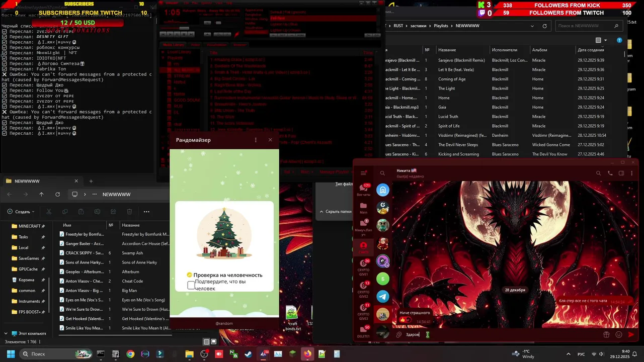Click the Telegram message input field
This screenshot has width=644, height=362.
[x=503, y=334]
